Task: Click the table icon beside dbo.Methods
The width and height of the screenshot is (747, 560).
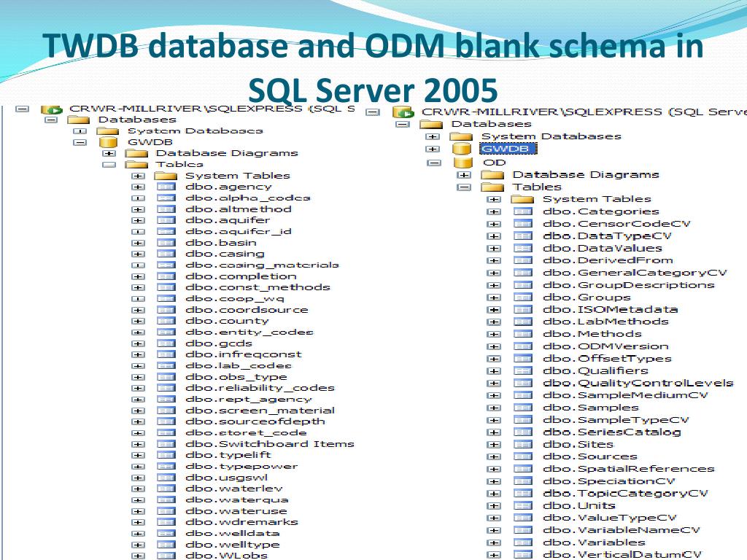Action: (522, 334)
